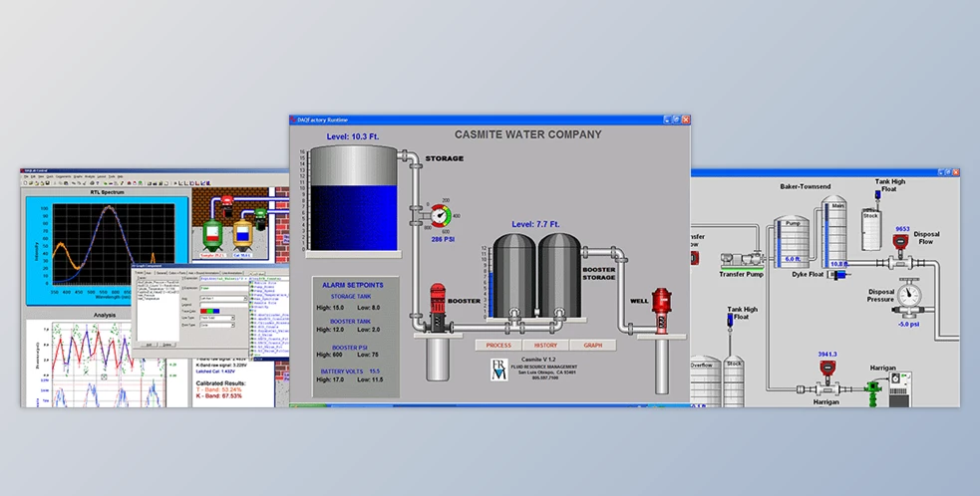Click the ALARM SETPOINTS heading

pos(353,285)
